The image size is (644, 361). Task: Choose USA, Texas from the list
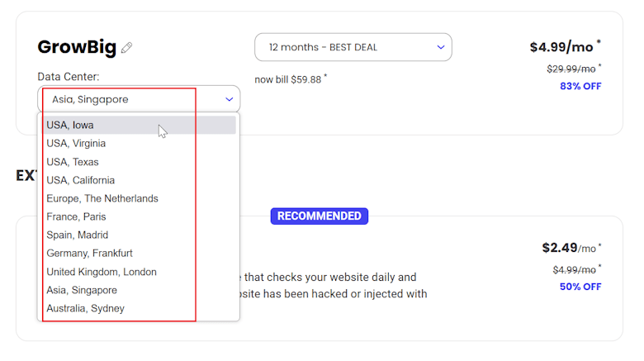click(x=139, y=162)
